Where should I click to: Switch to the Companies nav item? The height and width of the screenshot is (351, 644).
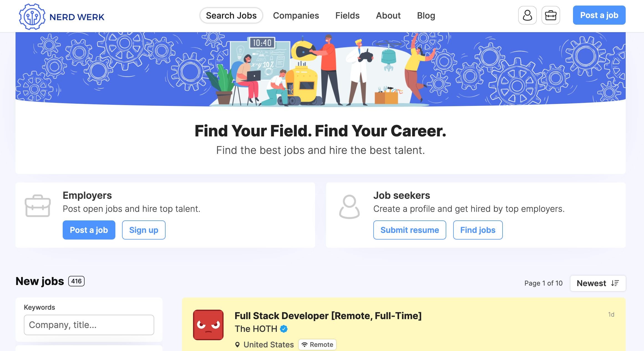pos(296,16)
